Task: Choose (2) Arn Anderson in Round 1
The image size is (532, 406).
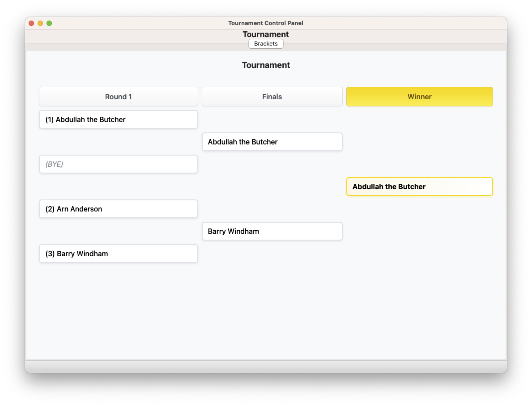Action: (x=119, y=209)
